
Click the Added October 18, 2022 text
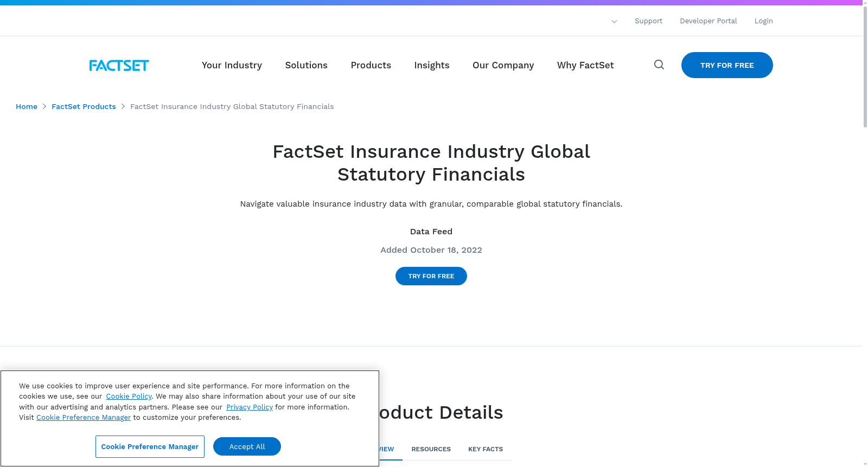point(431,250)
